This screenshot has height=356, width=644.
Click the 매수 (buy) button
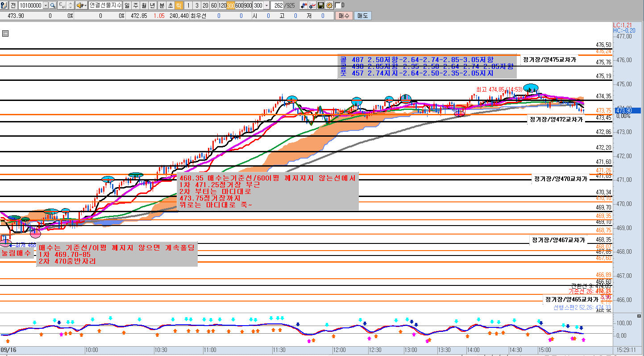[344, 16]
